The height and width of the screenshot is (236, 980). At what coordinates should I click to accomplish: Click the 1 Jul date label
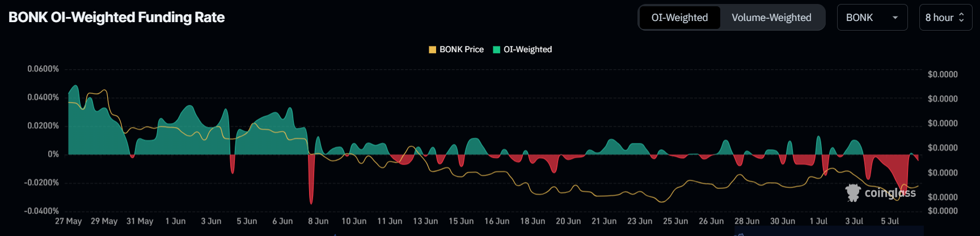(818, 221)
